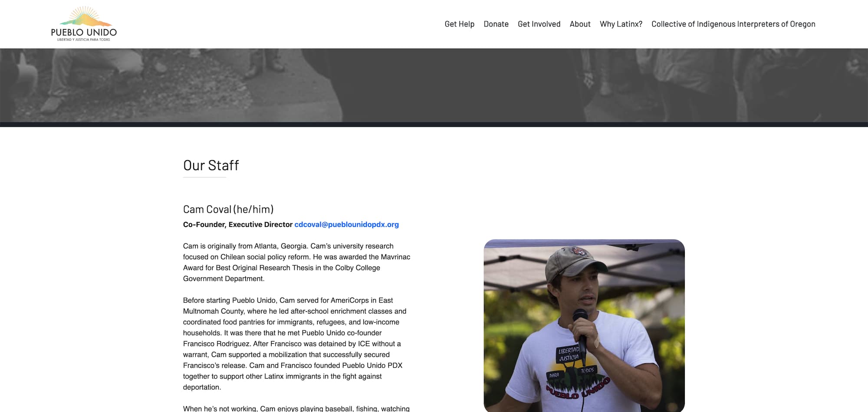The width and height of the screenshot is (868, 412).
Task: Open Collective of Indigenous Interpreters of Oregon
Action: [x=733, y=24]
